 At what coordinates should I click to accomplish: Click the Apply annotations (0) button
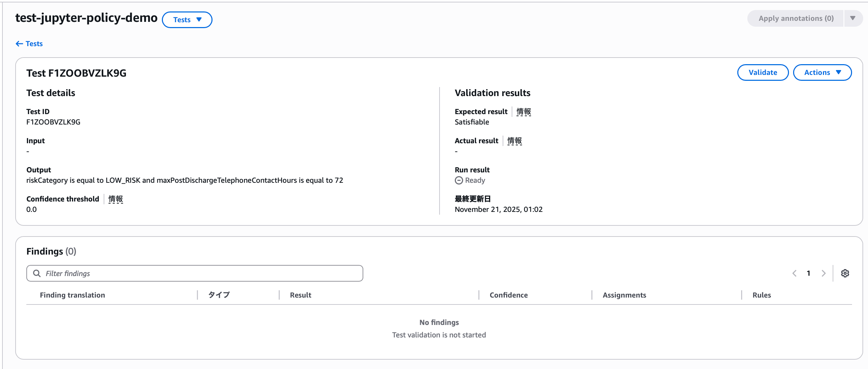click(796, 18)
